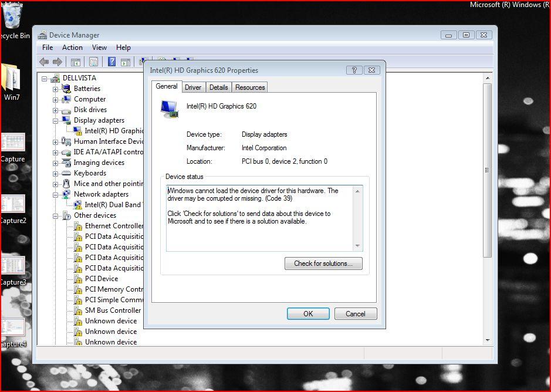
Task: Select the General tab
Action: point(167,86)
